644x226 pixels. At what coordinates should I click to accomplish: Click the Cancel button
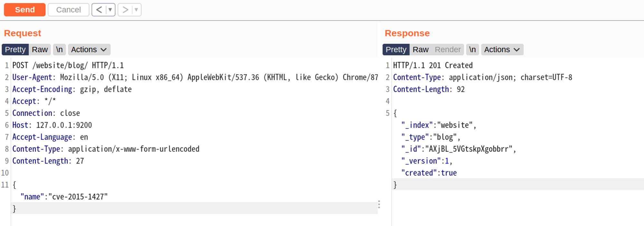68,10
